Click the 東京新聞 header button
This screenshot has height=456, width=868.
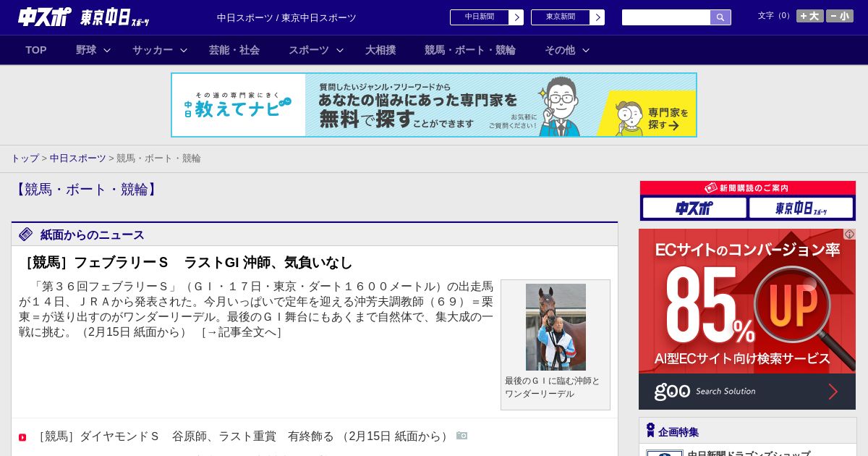[561, 17]
